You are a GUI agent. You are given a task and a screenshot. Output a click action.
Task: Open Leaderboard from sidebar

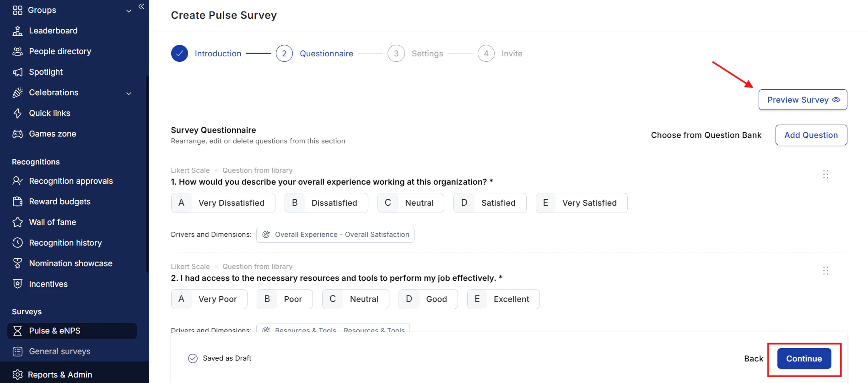point(53,31)
